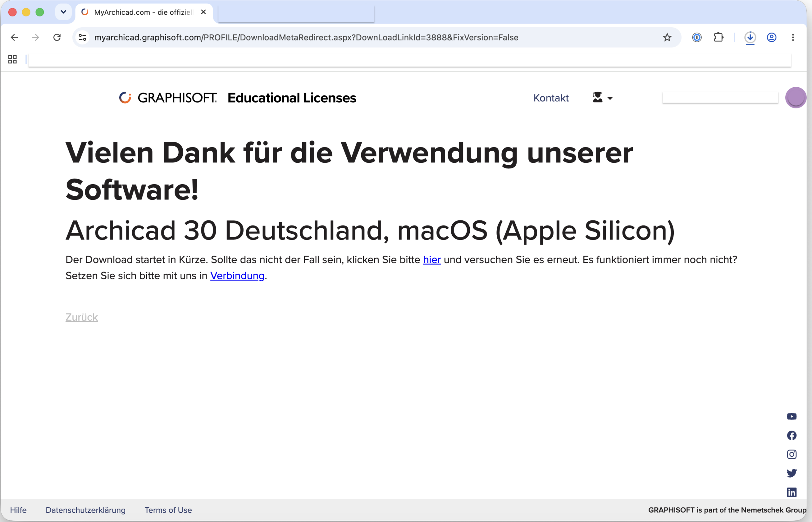Expand the student account dropdown
The image size is (812, 522).
[x=602, y=98]
